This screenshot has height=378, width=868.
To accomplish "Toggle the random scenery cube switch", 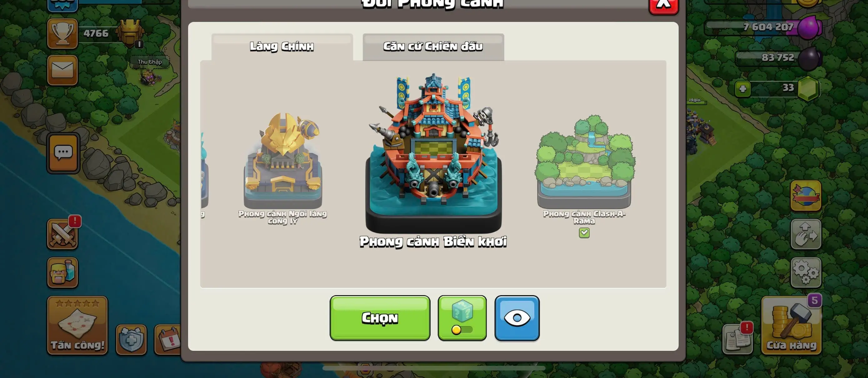I will point(462,318).
